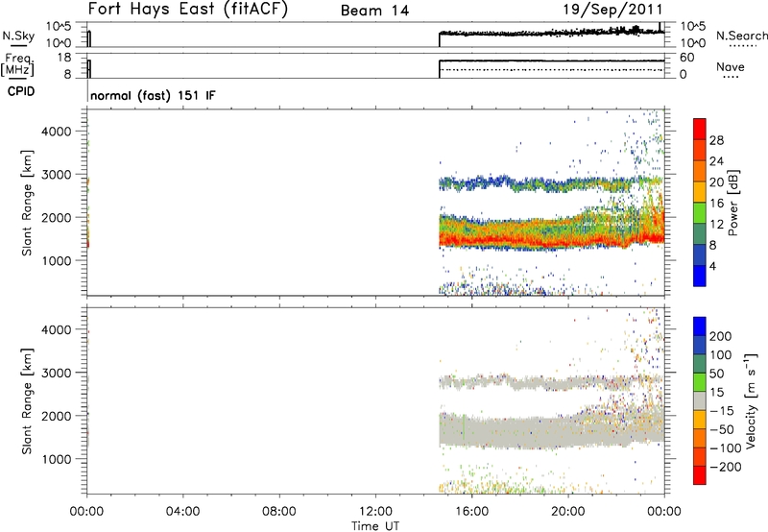Select the title 'Fort Hays East (fitACF)'
This screenshot has height=532, width=768.
187,9
